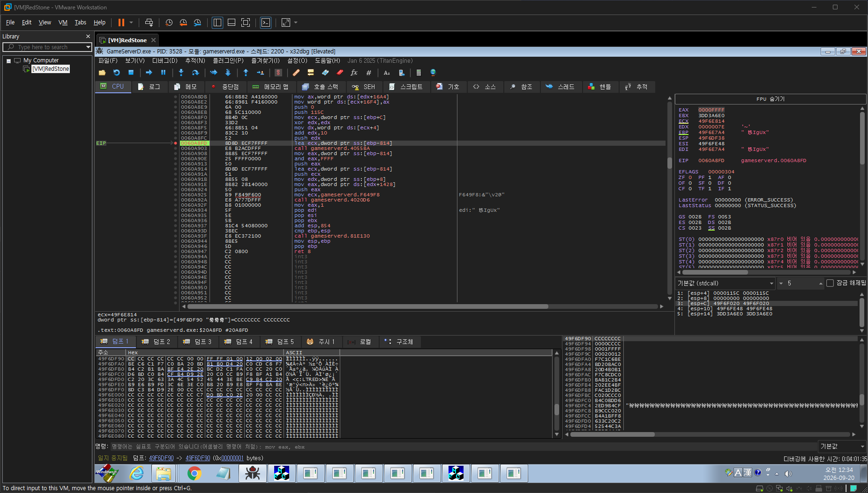Collapse the My Computer tree node
This screenshot has width=868, height=493.
(x=8, y=60)
